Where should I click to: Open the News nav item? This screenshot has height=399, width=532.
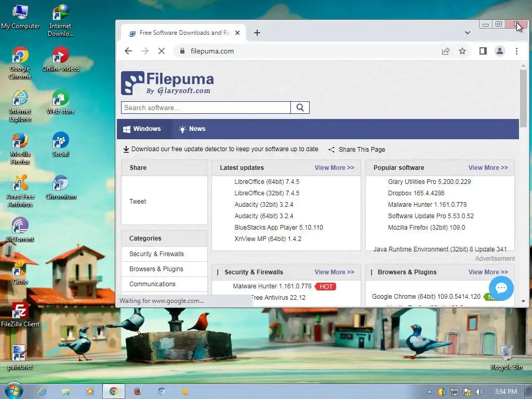coord(192,129)
